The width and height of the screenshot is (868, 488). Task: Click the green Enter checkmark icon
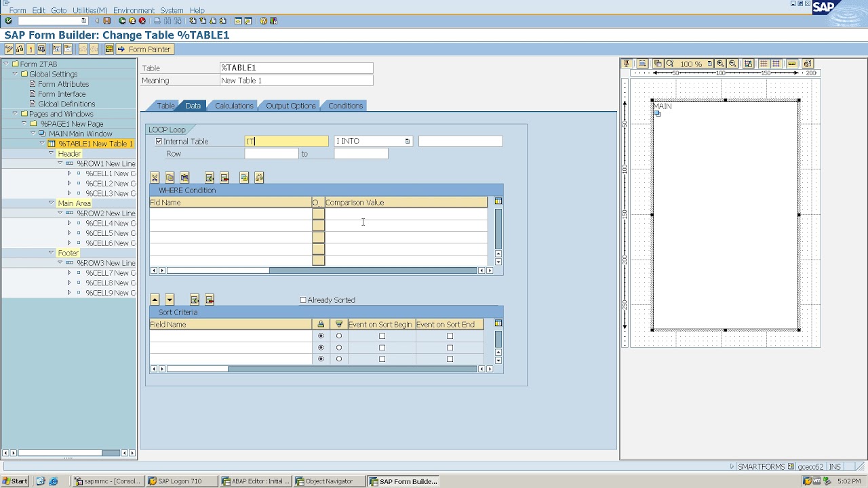(8, 21)
